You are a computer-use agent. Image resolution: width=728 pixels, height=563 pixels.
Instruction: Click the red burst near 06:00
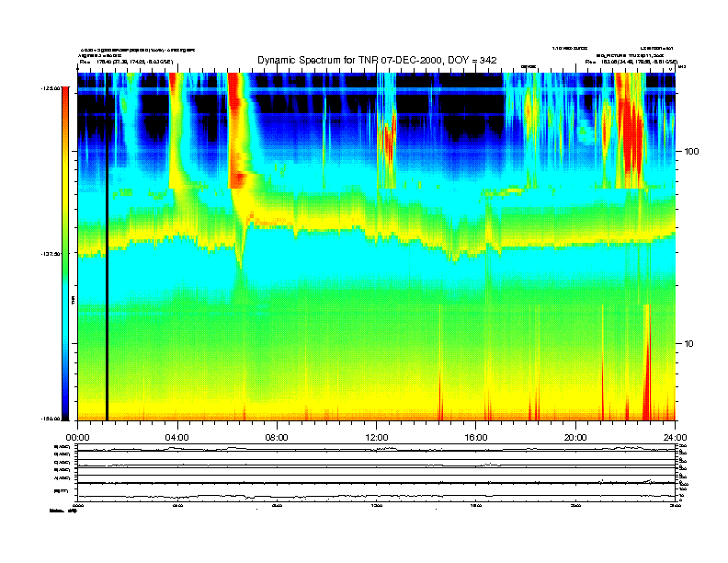(236, 130)
